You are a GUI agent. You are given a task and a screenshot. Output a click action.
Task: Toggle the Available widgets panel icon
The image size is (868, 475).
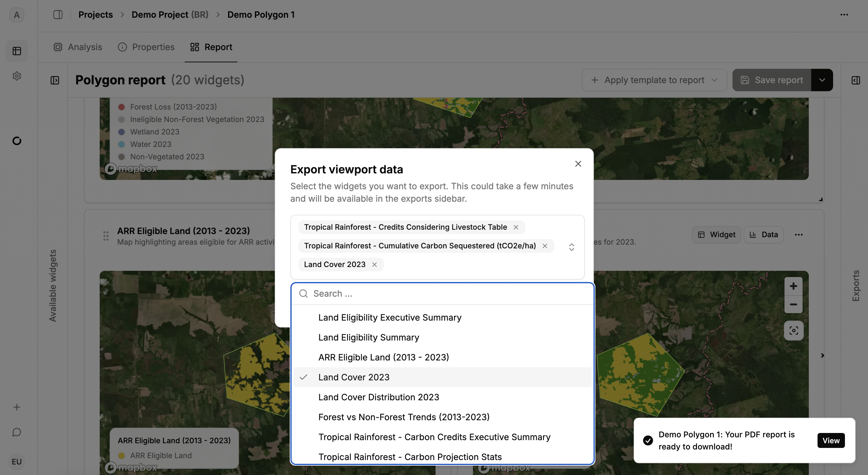click(55, 80)
